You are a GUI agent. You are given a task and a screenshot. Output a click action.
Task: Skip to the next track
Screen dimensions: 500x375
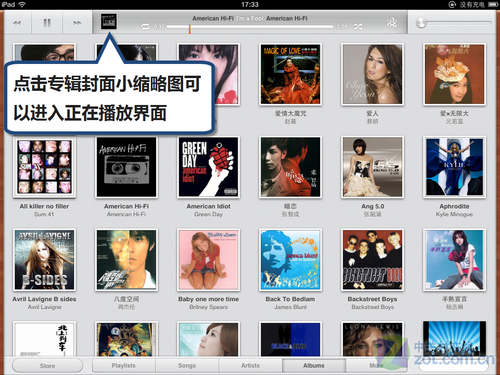point(77,23)
